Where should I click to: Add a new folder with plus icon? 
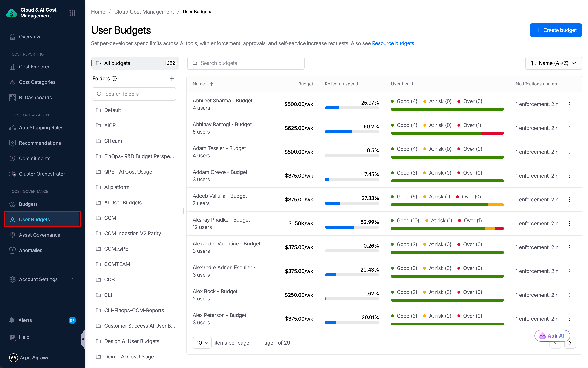coord(172,79)
